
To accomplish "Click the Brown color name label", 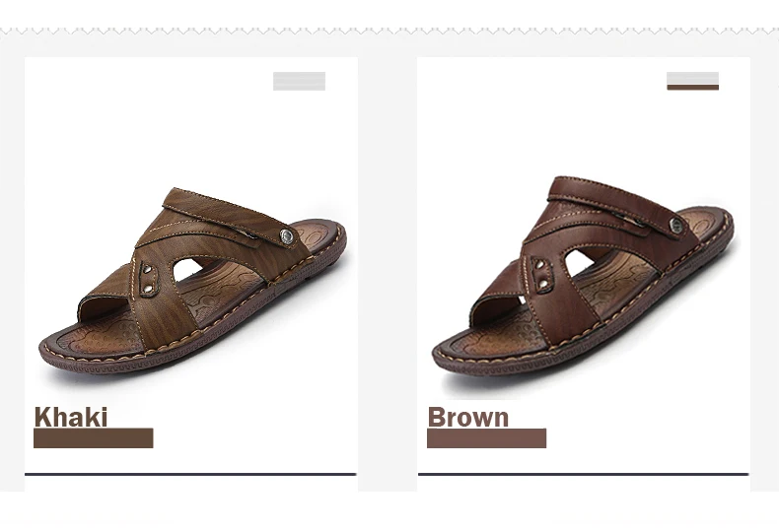I will pyautogui.click(x=468, y=417).
